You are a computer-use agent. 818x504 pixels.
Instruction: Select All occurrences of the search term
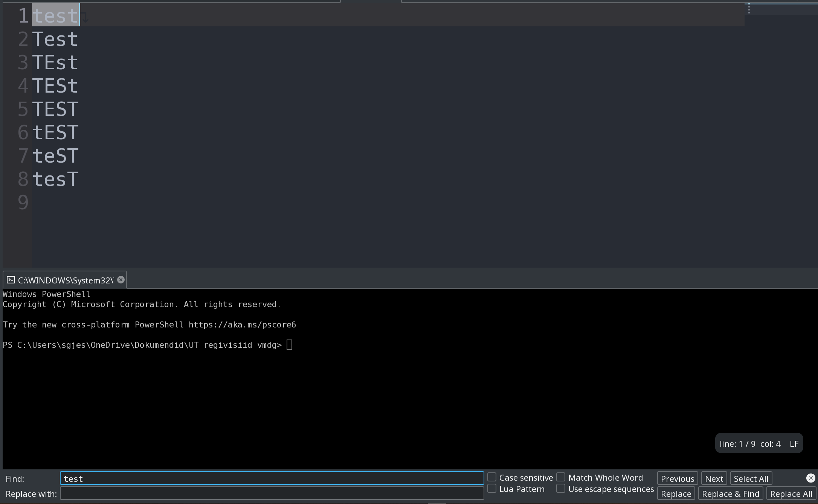coord(751,478)
